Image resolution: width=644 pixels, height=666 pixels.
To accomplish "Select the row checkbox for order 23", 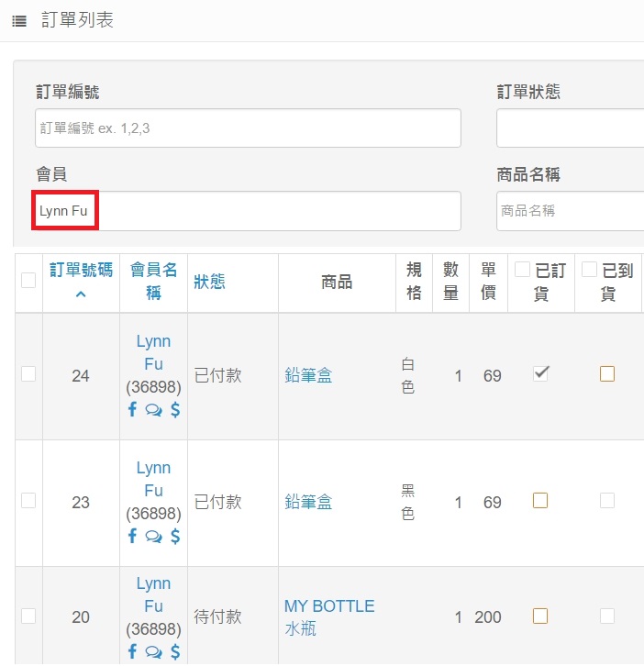I will point(28,500).
